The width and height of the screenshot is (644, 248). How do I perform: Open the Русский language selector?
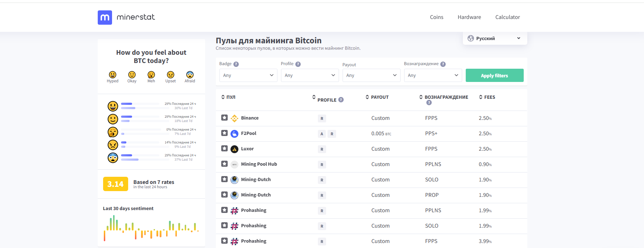[494, 38]
